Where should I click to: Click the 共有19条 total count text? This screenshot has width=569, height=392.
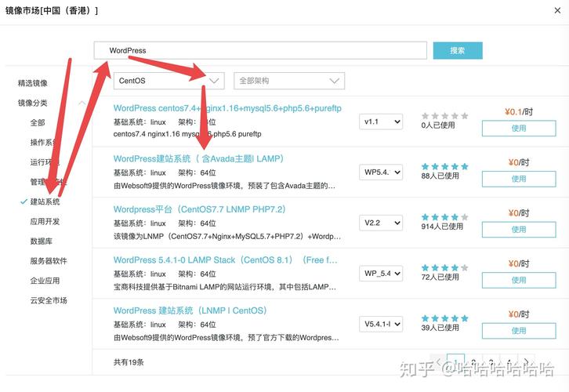tap(129, 362)
